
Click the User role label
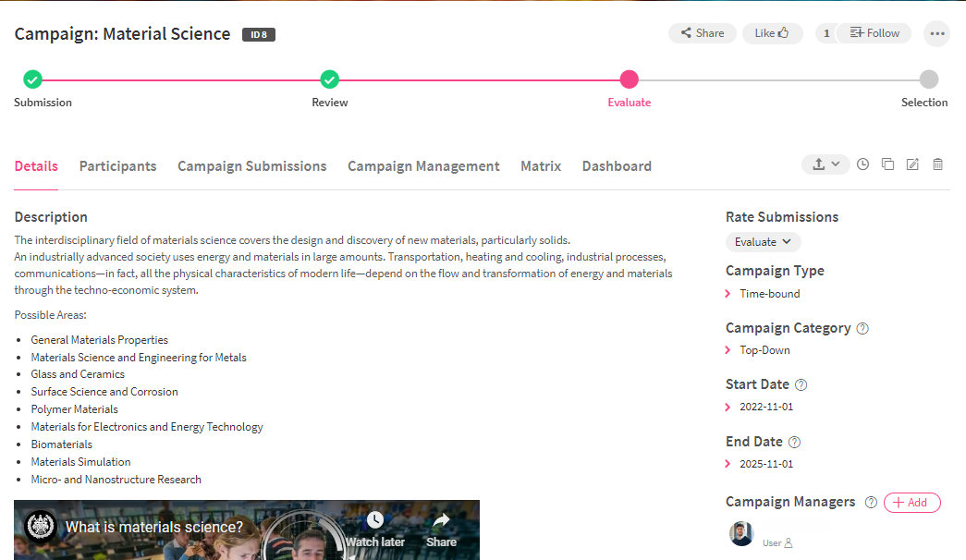(772, 543)
